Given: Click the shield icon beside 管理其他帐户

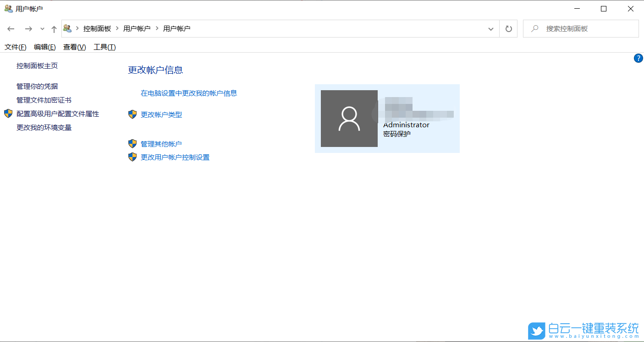Looking at the screenshot, I should pyautogui.click(x=132, y=143).
